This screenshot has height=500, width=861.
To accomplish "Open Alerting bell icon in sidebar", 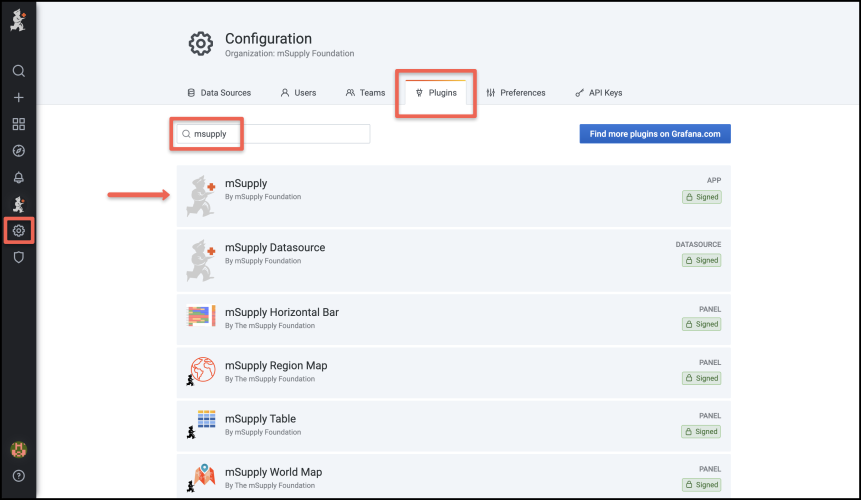I will click(18, 178).
